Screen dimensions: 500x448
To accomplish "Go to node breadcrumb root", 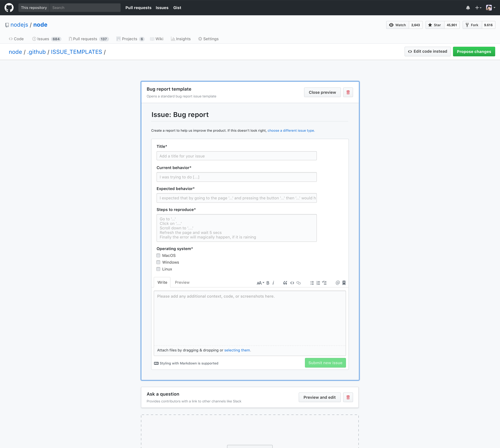I will (x=15, y=52).
